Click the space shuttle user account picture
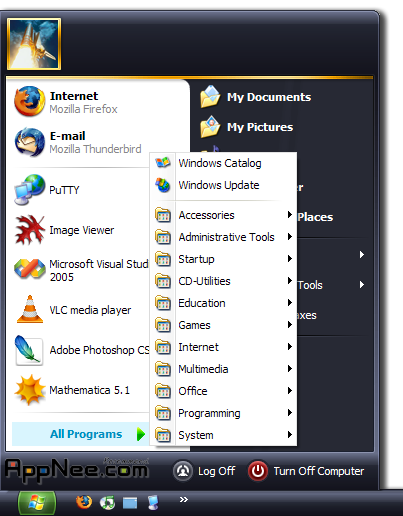Image resolution: width=403 pixels, height=516 pixels. pos(34,44)
